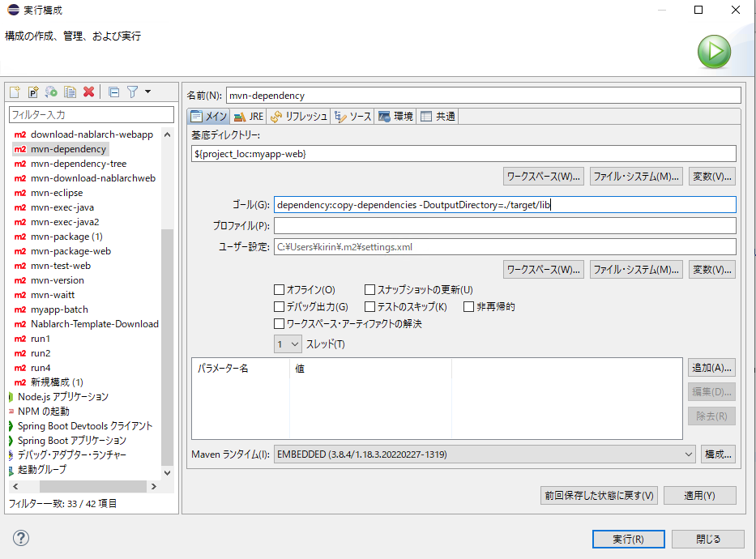
Task: Toggle スナップショットの更新(U) checkbox
Action: pos(369,289)
